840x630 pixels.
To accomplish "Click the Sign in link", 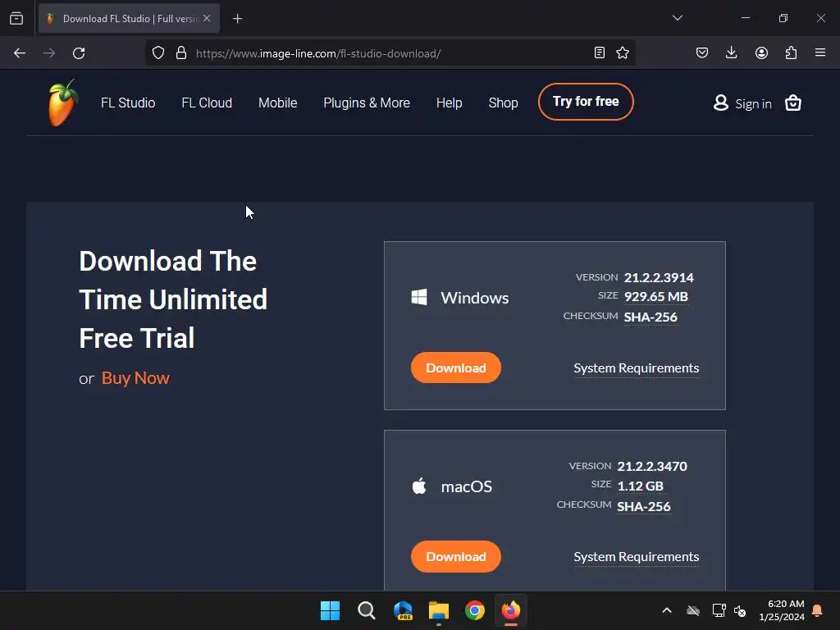I will point(742,103).
